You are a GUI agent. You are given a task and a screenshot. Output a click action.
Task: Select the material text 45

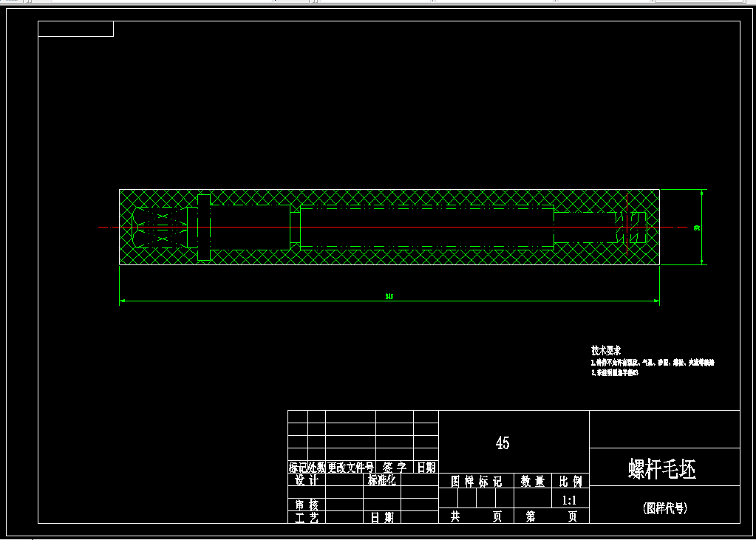503,442
